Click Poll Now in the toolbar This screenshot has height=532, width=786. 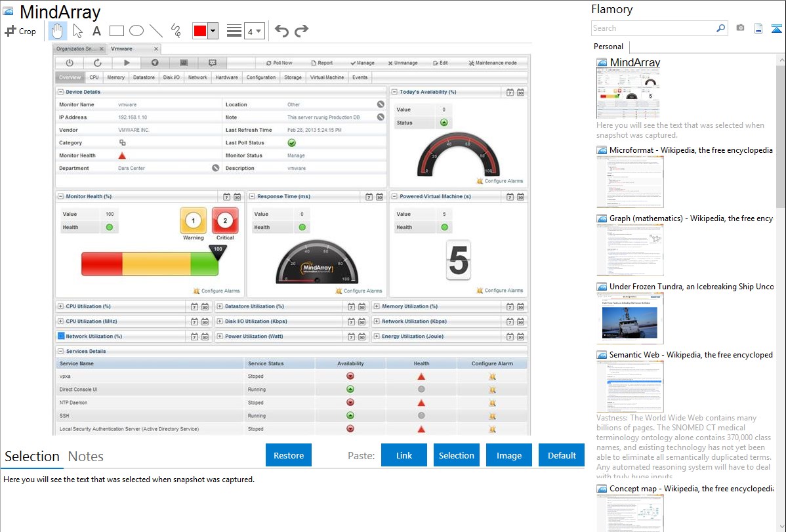tap(279, 63)
